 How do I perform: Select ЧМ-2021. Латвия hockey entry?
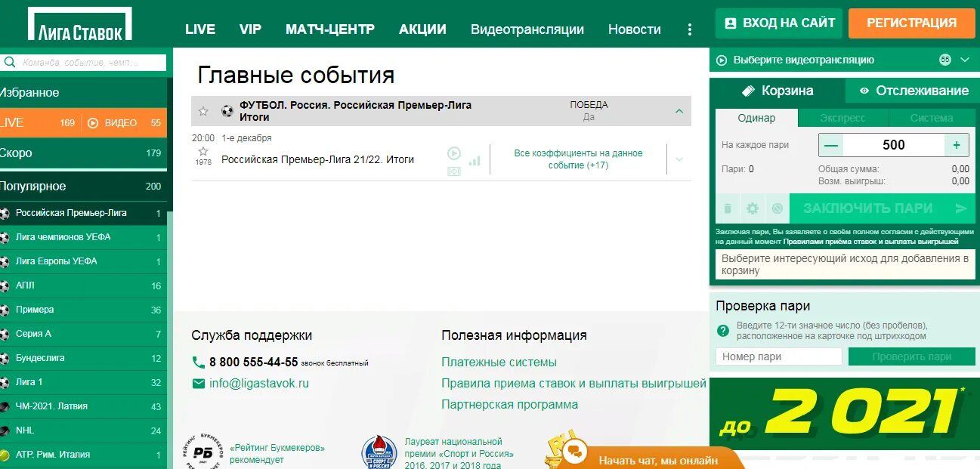point(83,406)
